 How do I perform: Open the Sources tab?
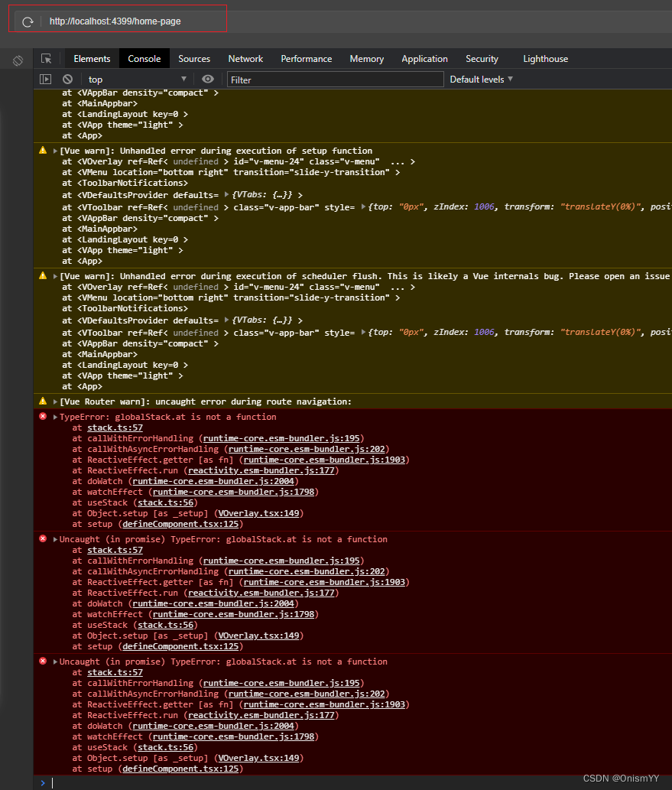pyautogui.click(x=194, y=59)
